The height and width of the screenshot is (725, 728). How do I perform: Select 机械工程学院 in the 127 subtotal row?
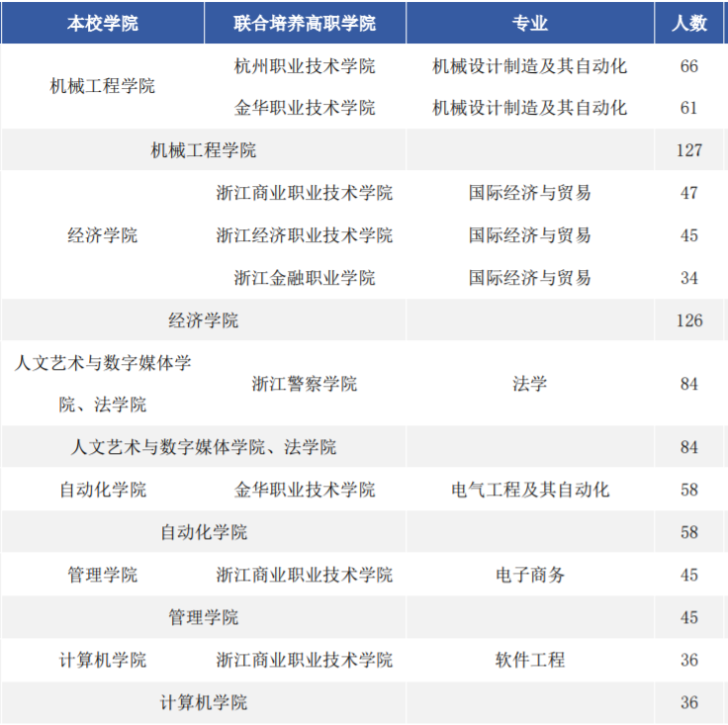click(204, 150)
